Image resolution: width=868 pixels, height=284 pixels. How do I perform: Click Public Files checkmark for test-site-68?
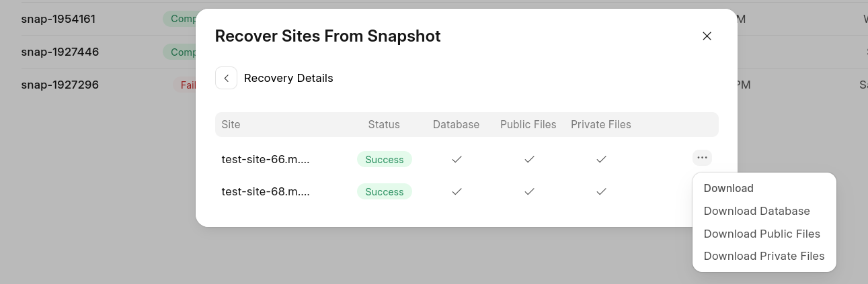click(x=529, y=191)
